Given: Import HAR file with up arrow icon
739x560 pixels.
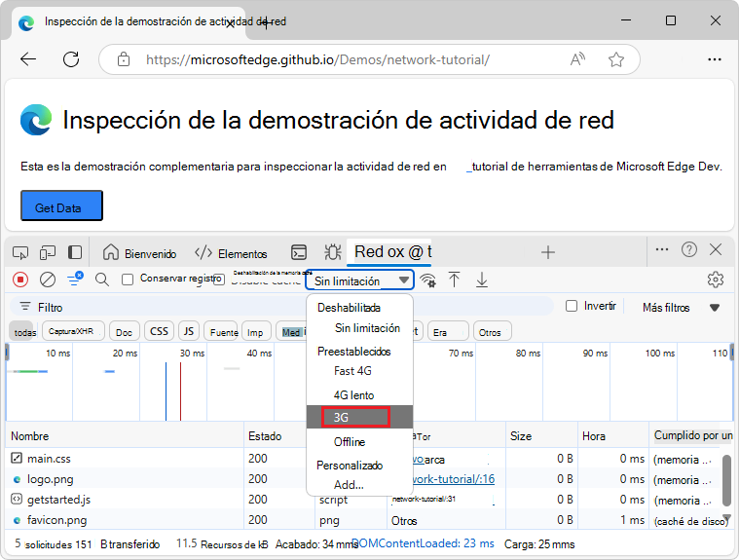Looking at the screenshot, I should (x=454, y=280).
